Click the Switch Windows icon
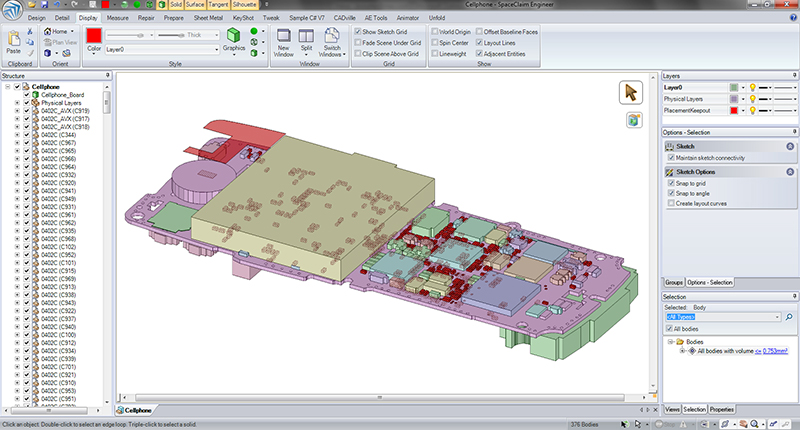Screen dimensions: 800x430 (x=333, y=35)
